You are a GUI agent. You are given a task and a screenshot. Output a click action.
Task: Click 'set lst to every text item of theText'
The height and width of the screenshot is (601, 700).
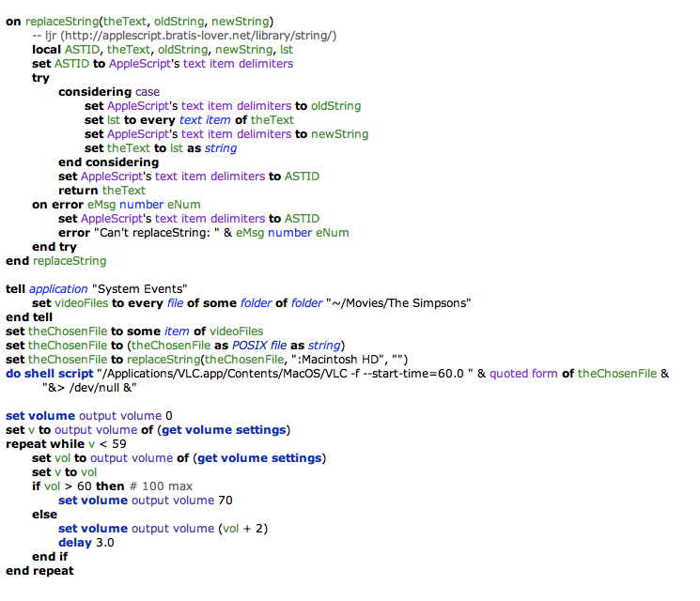click(189, 120)
